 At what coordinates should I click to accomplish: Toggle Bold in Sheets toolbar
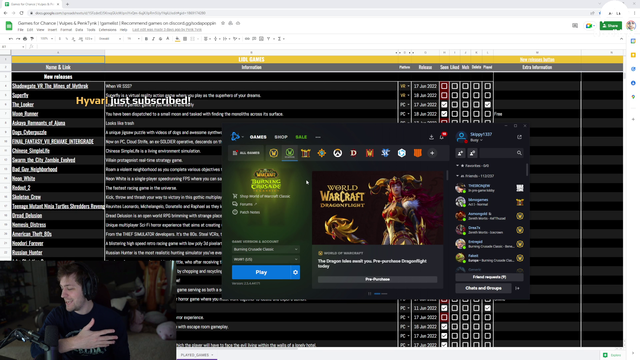pyautogui.click(x=146, y=39)
